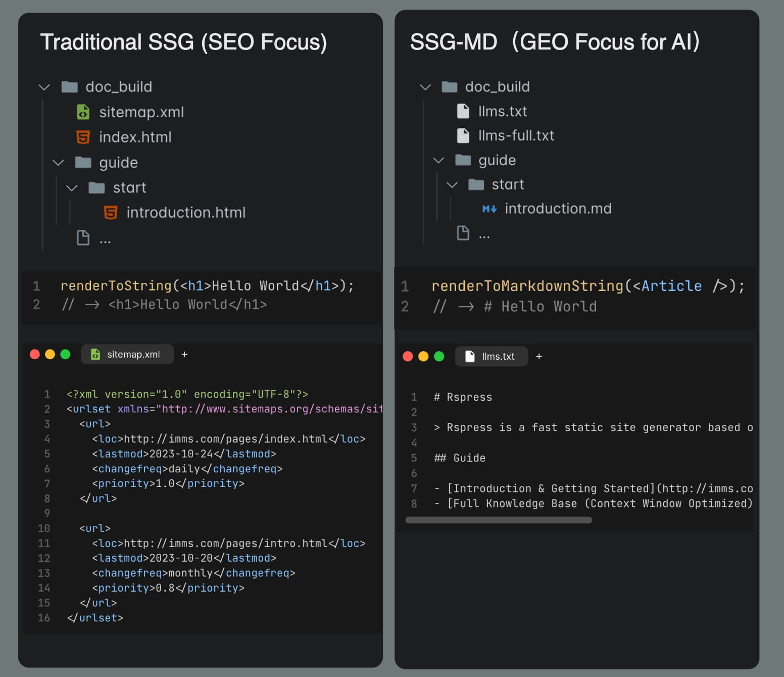784x677 pixels.
Task: Collapse the guide folder chevron
Action: [x=58, y=162]
